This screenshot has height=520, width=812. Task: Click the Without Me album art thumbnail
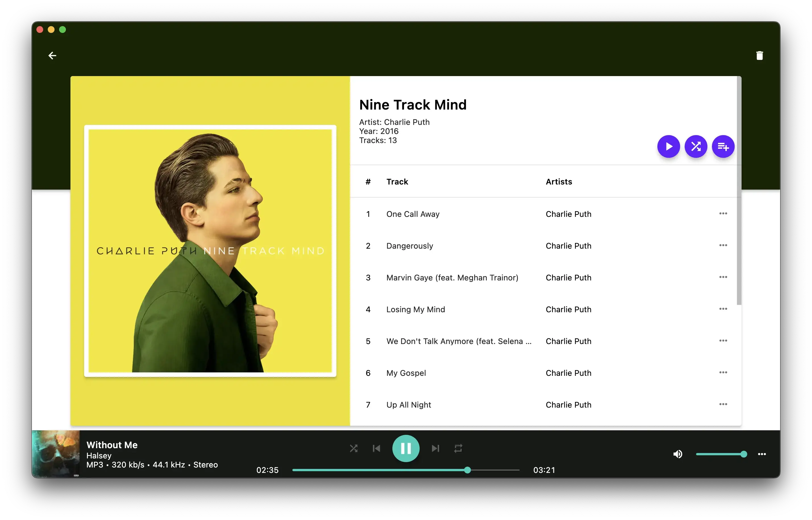click(x=56, y=454)
